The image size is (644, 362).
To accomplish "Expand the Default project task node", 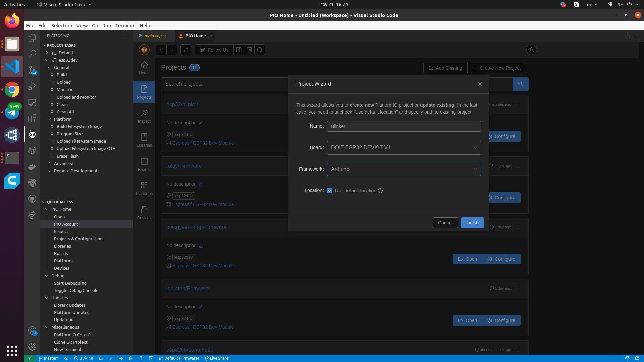I will tap(47, 53).
